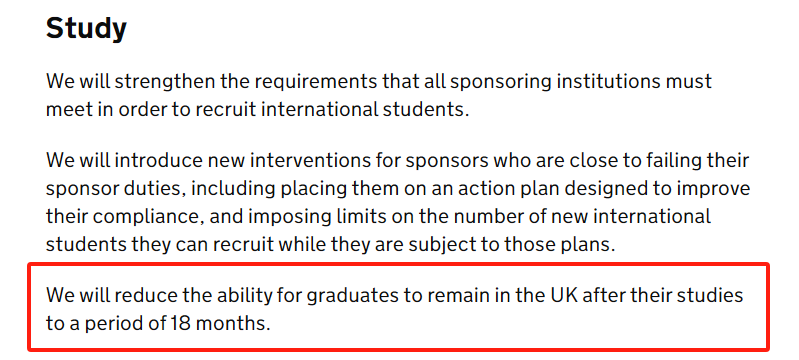This screenshot has height=360, width=799.
Task: Click the "Study" section heading
Action: pyautogui.click(x=86, y=29)
